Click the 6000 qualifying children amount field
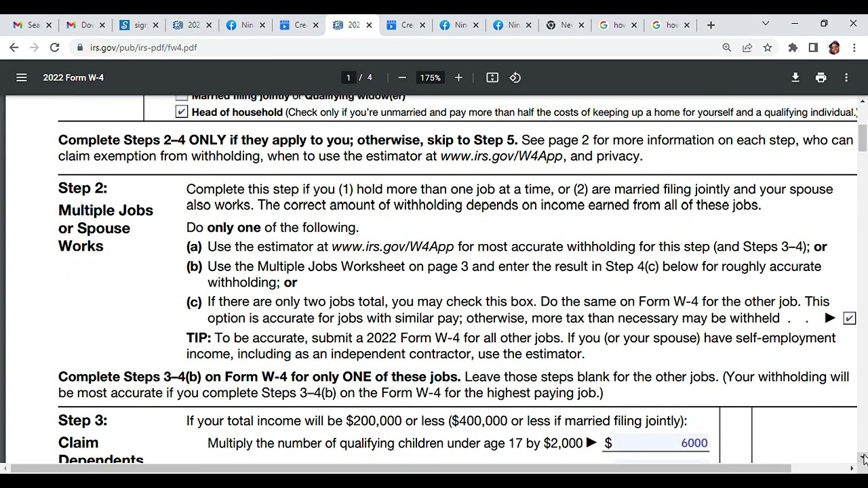This screenshot has height=488, width=868. click(x=660, y=443)
